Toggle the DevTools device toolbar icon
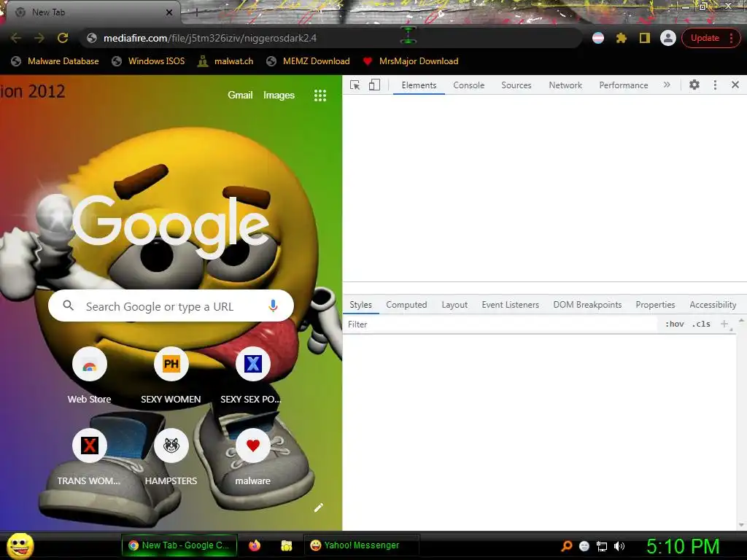 point(374,85)
